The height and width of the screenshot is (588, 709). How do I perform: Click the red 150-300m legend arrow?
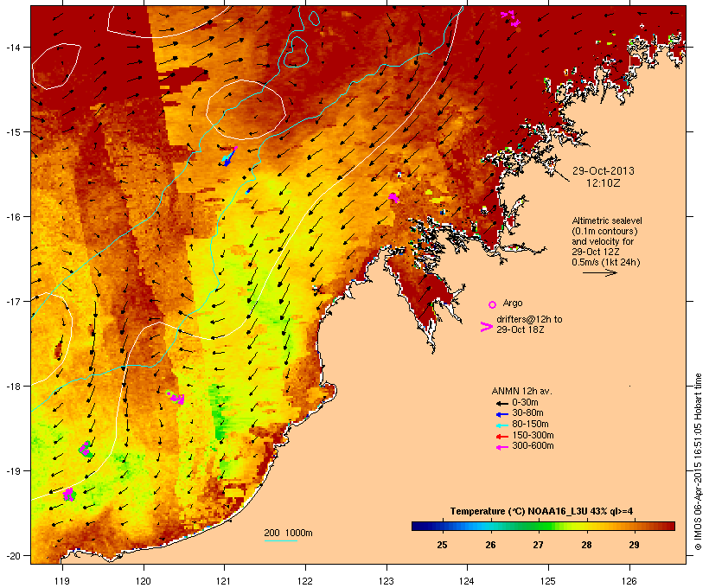501,437
